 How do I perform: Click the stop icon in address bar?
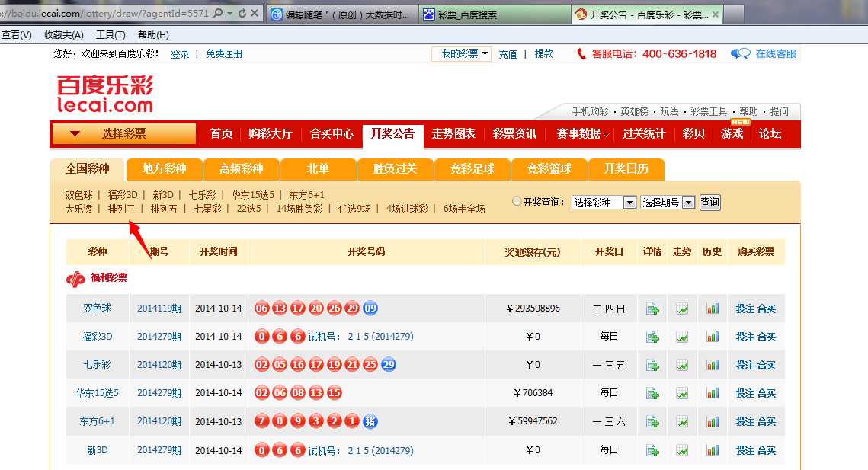tap(255, 13)
